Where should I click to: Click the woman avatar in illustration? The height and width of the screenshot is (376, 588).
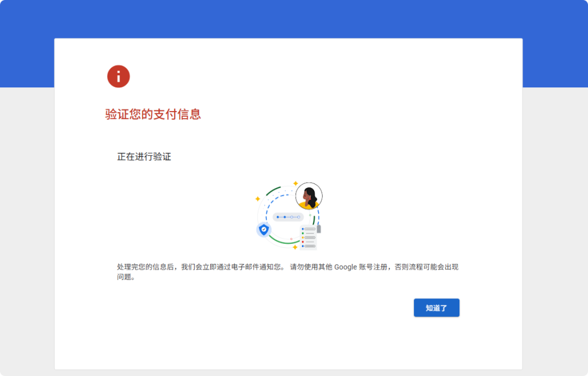[308, 195]
